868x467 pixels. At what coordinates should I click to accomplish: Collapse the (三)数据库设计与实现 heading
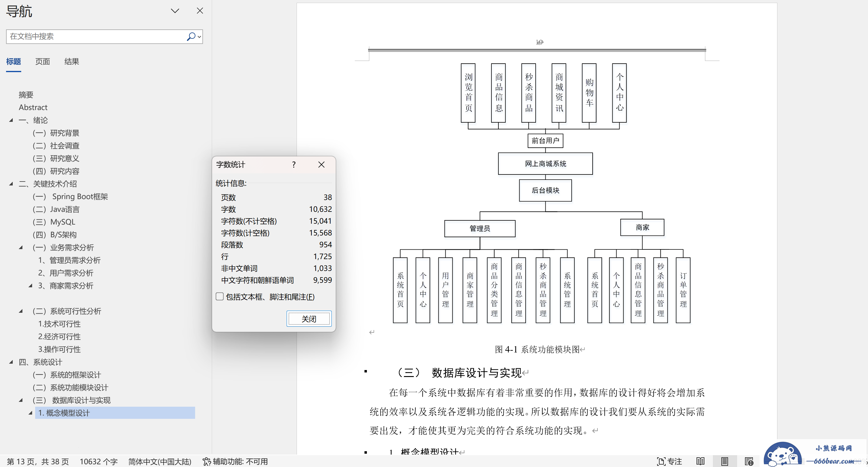click(21, 400)
